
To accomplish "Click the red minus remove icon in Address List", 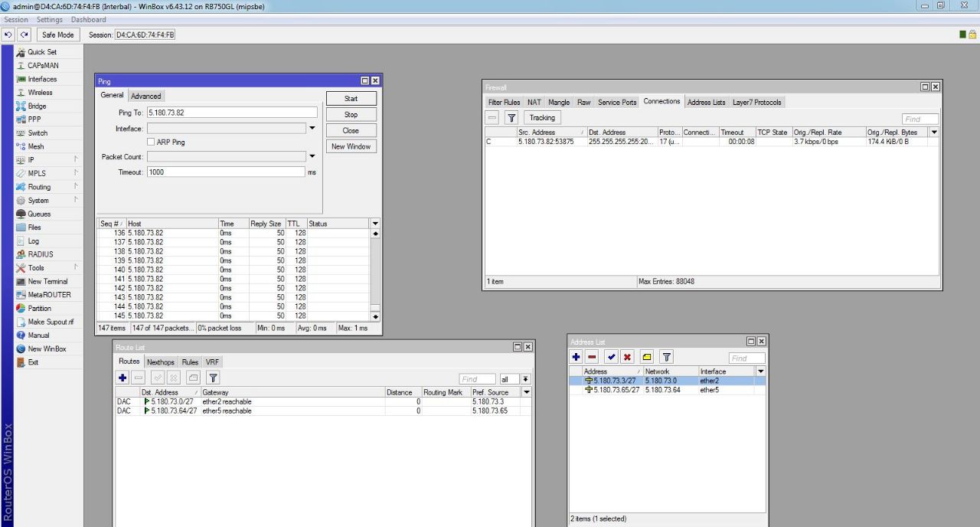I will point(592,357).
